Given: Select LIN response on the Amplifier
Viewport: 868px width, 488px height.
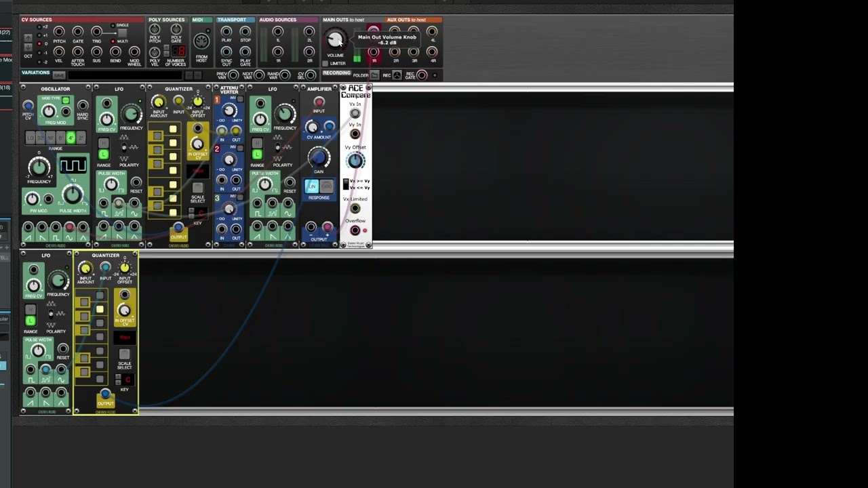Looking at the screenshot, I should click(x=312, y=186).
